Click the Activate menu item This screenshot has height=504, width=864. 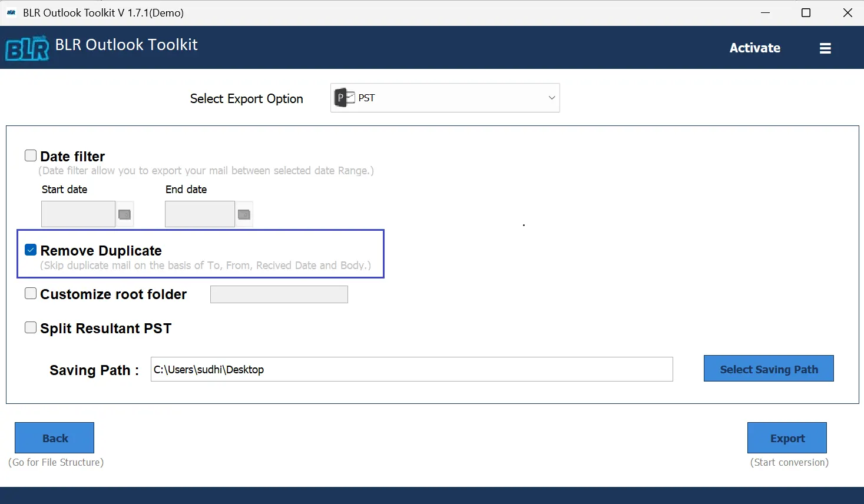coord(754,48)
